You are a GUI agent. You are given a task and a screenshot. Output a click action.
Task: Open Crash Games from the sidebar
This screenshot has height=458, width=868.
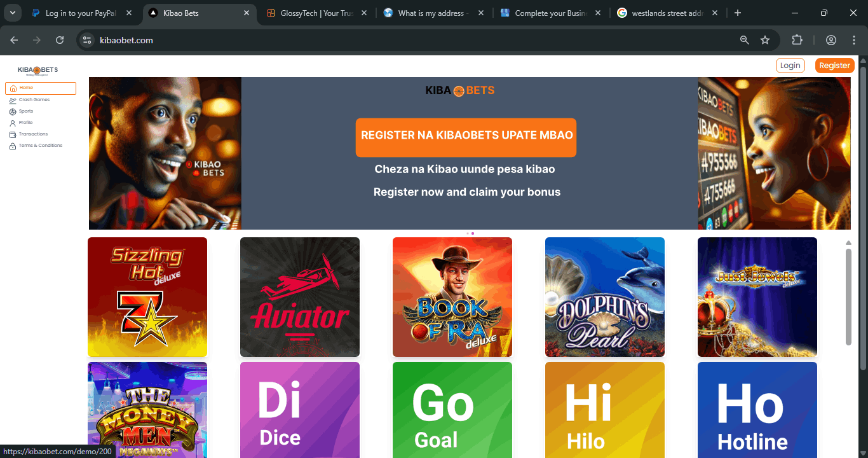click(x=35, y=99)
